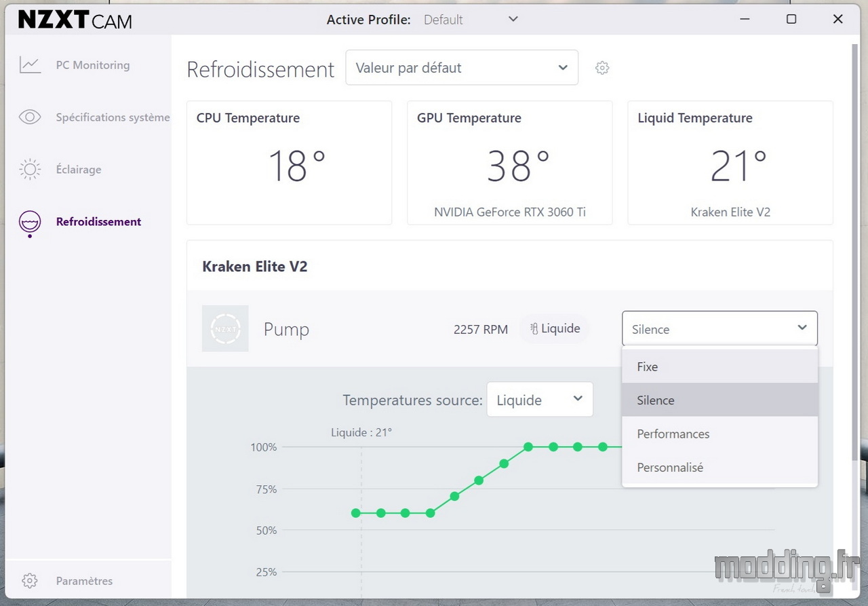Choose the Silence option in the list
This screenshot has width=868, height=606.
(x=719, y=400)
